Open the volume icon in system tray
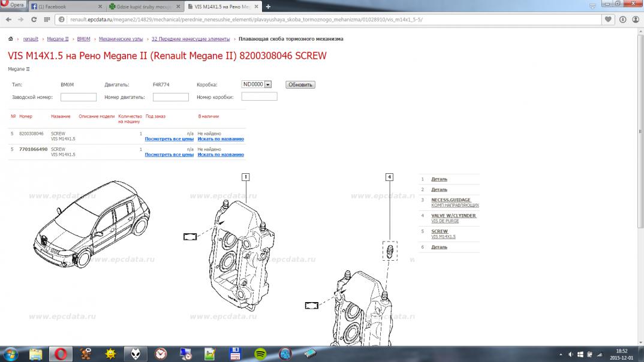 pos(570,354)
